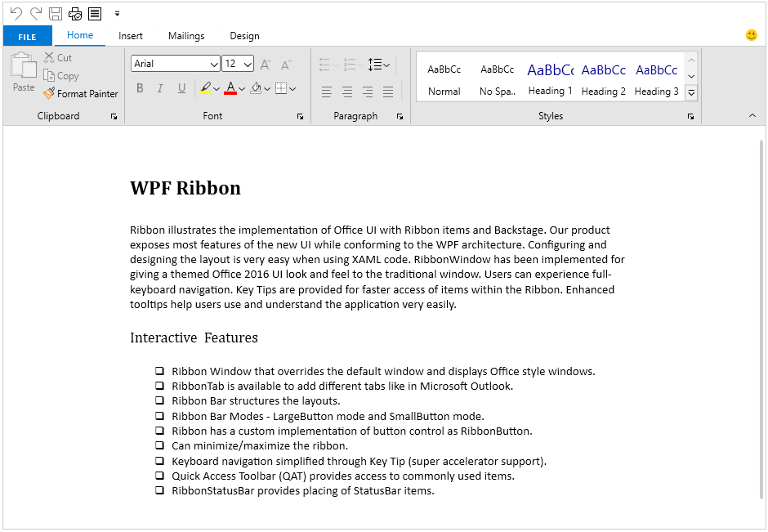This screenshot has width=768, height=532.
Task: Open the Font dialog launcher
Action: [300, 116]
